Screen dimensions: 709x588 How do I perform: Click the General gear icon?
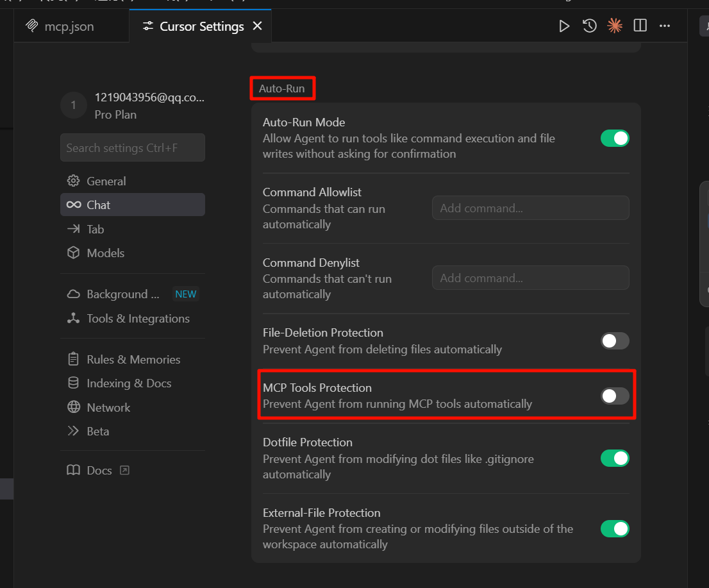[73, 181]
